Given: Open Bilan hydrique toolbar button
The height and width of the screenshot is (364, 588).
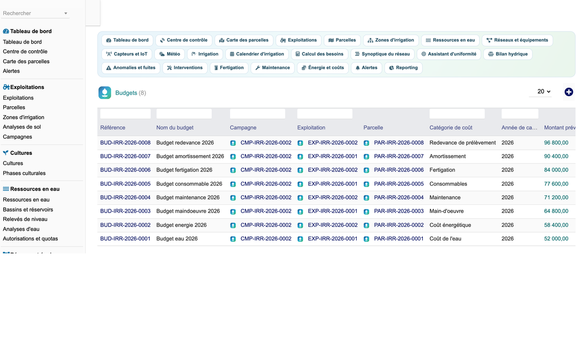Looking at the screenshot, I should (508, 54).
